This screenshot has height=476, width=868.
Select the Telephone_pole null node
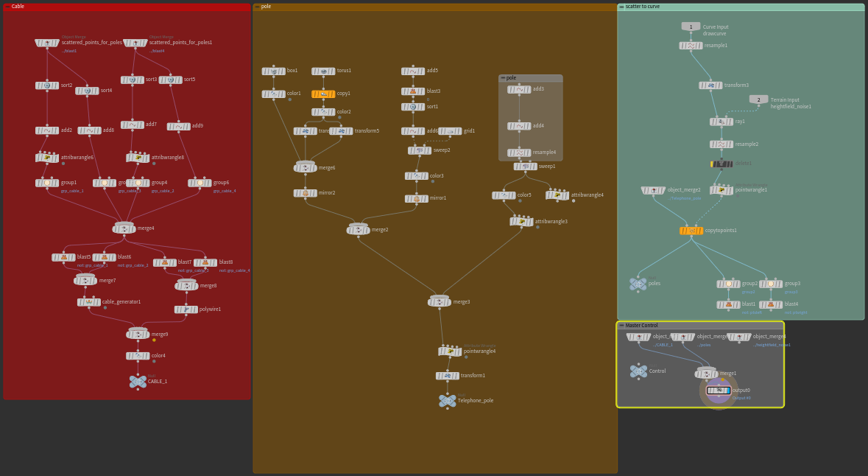(448, 400)
